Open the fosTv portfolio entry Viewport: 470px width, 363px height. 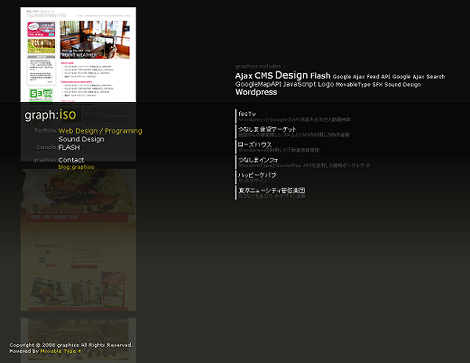coord(247,114)
